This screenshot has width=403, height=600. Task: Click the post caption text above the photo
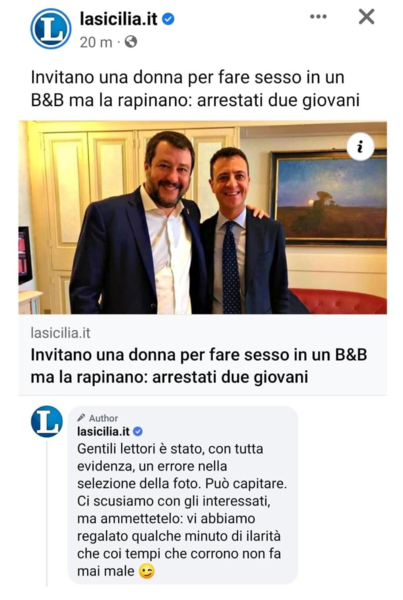click(x=195, y=88)
